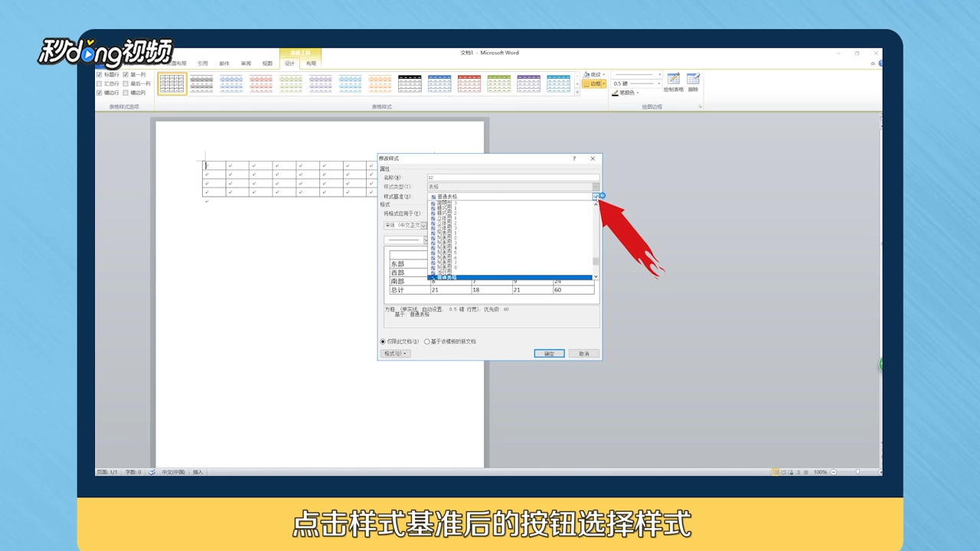The height and width of the screenshot is (551, 980).
Task: Open the 样式类型 combo box showing 表格
Action: tap(514, 187)
